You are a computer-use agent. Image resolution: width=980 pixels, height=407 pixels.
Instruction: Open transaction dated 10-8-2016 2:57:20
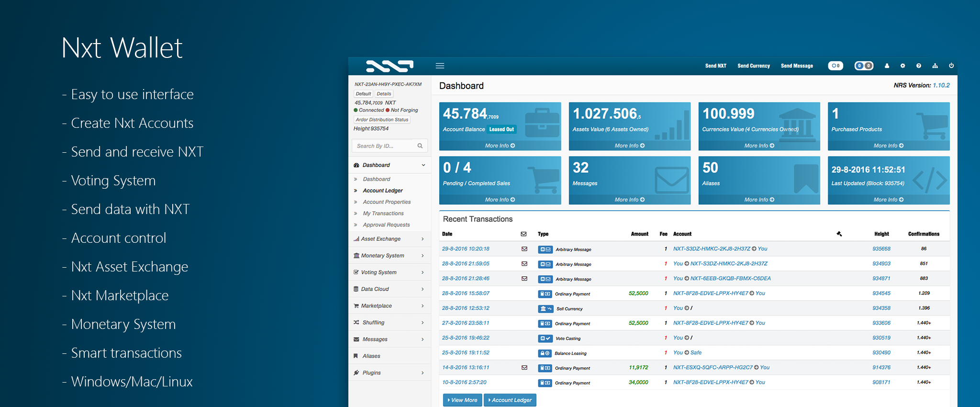[464, 383]
